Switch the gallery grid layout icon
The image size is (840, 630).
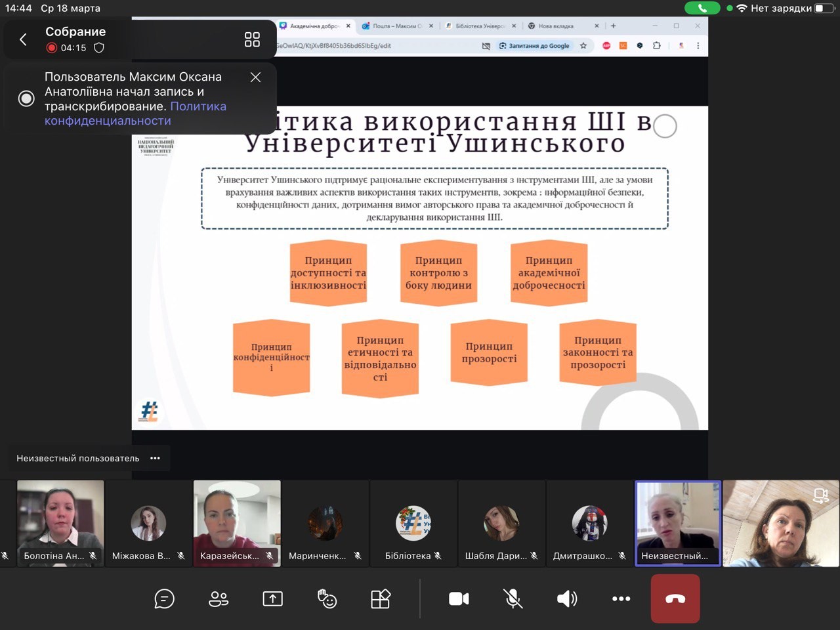click(x=252, y=39)
